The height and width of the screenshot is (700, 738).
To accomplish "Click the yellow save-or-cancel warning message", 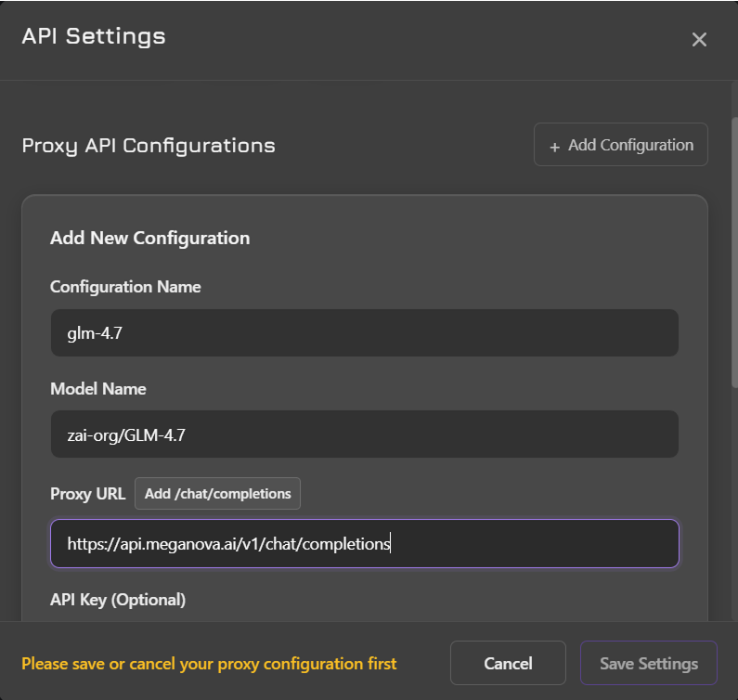I will point(209,664).
